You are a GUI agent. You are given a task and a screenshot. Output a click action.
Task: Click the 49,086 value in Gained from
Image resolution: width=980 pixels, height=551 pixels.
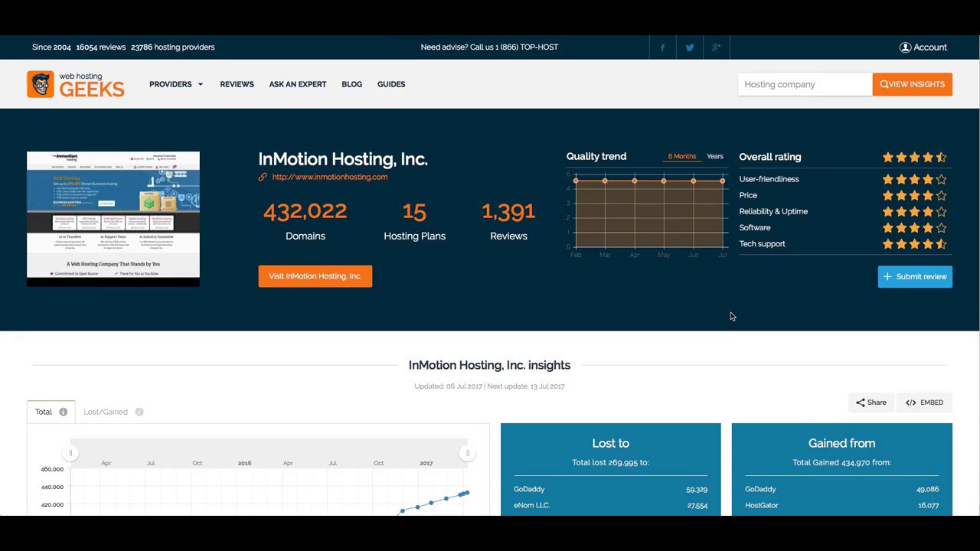point(927,489)
